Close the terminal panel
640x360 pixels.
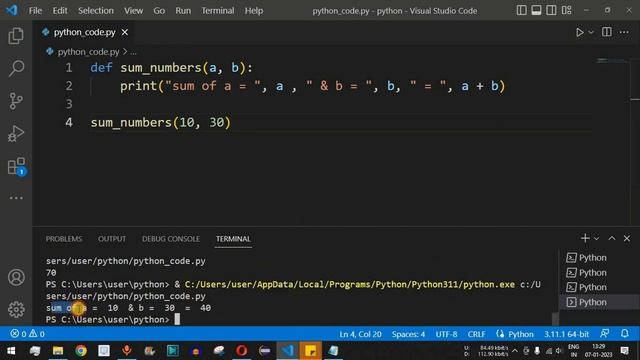(627, 238)
